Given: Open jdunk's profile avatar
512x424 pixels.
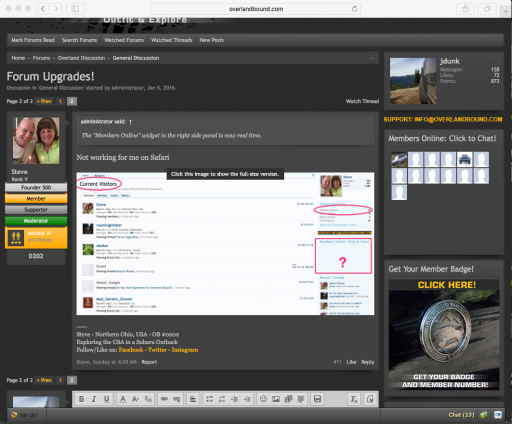Looking at the screenshot, I should [413, 81].
